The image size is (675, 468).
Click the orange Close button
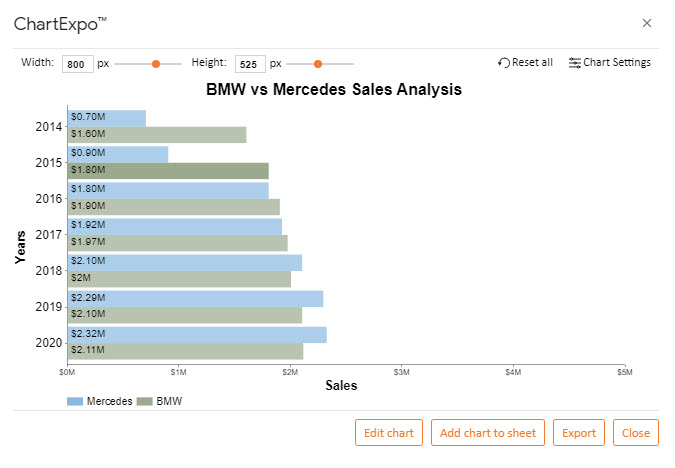pyautogui.click(x=636, y=433)
